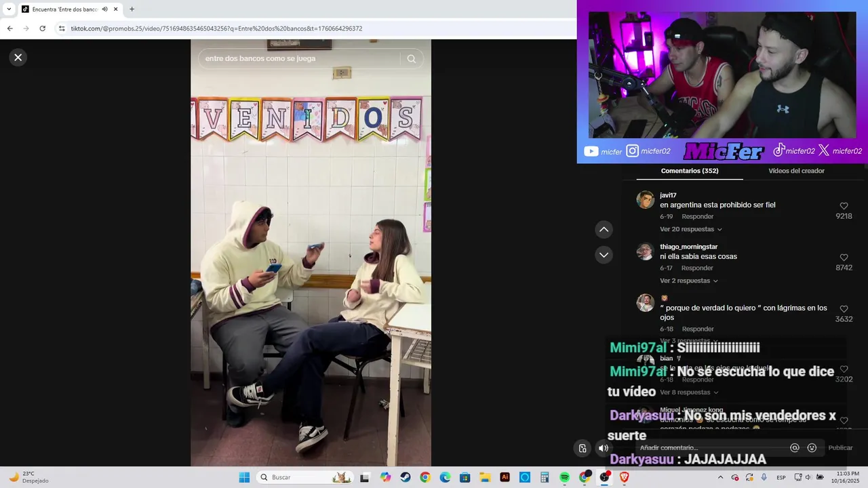The width and height of the screenshot is (868, 488).
Task: Click the browser back arrow
Action: [x=10, y=28]
